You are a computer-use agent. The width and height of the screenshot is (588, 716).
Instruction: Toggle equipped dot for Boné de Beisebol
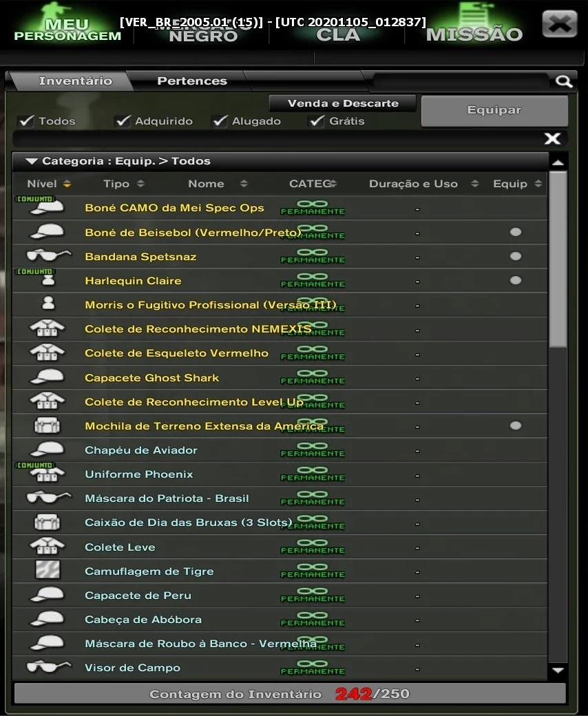[516, 232]
